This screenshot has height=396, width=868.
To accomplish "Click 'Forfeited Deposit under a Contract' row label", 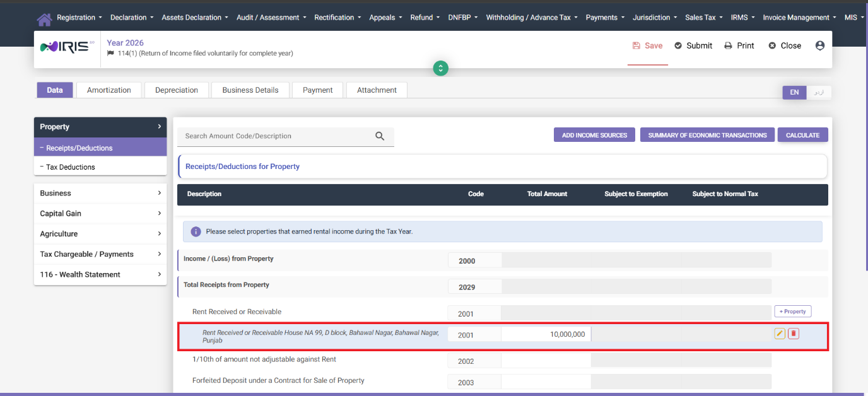I will pyautogui.click(x=278, y=380).
